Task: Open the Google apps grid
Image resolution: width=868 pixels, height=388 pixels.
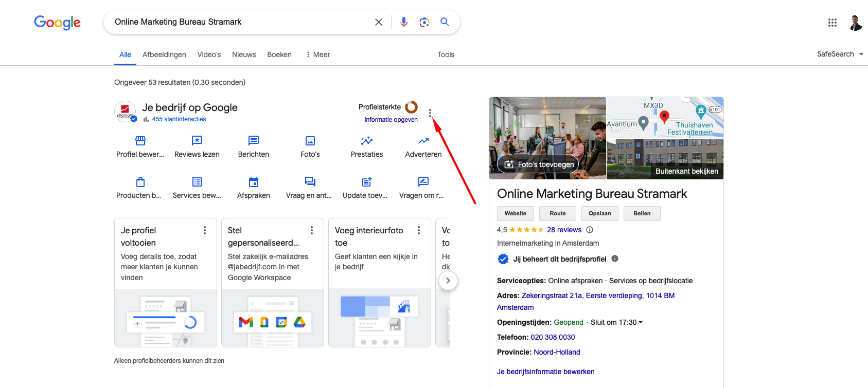Action: point(832,23)
